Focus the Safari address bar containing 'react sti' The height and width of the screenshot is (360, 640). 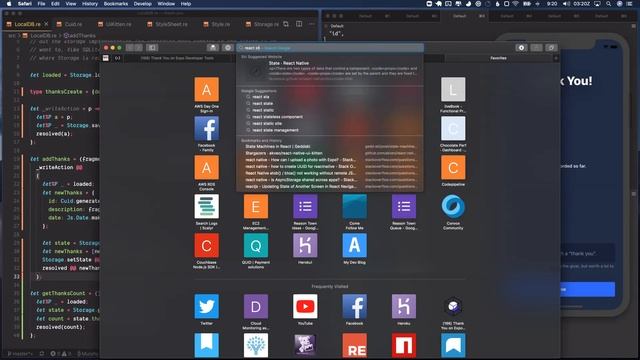coord(330,48)
